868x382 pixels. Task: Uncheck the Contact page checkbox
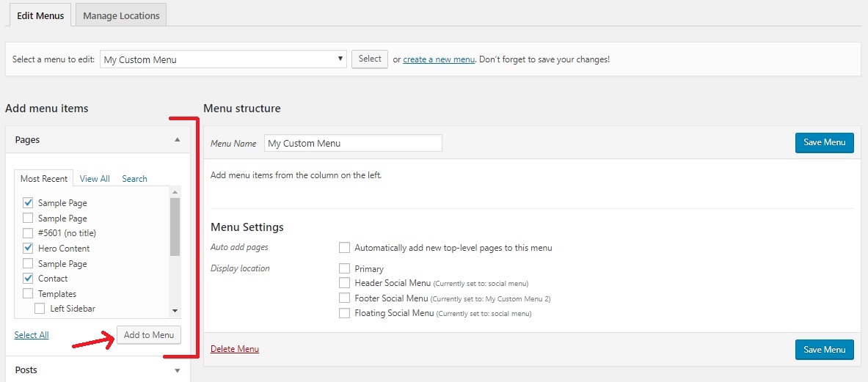(28, 278)
